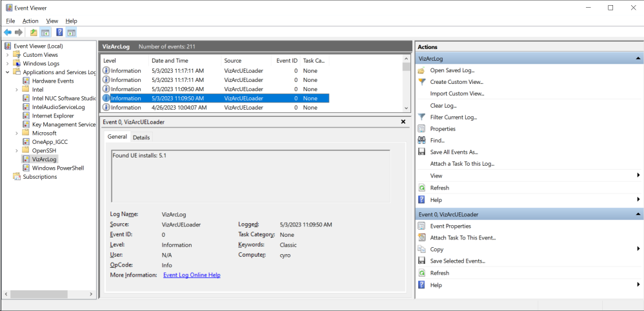Click the Find binoculars icon
The image size is (644, 311).
(x=422, y=140)
